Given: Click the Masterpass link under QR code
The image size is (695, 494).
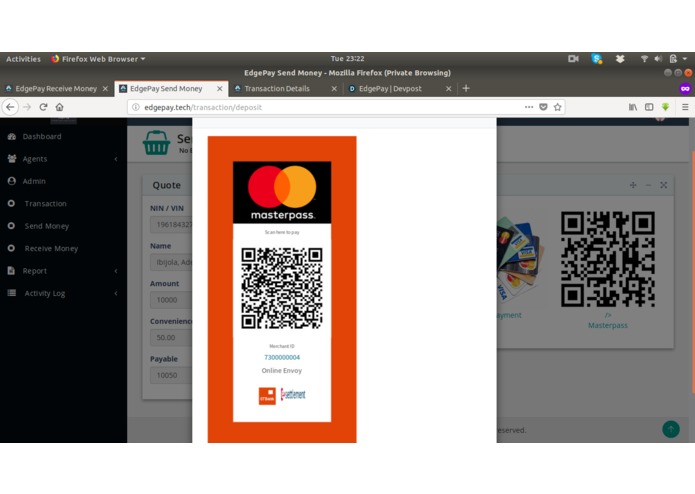Looking at the screenshot, I should [x=608, y=325].
